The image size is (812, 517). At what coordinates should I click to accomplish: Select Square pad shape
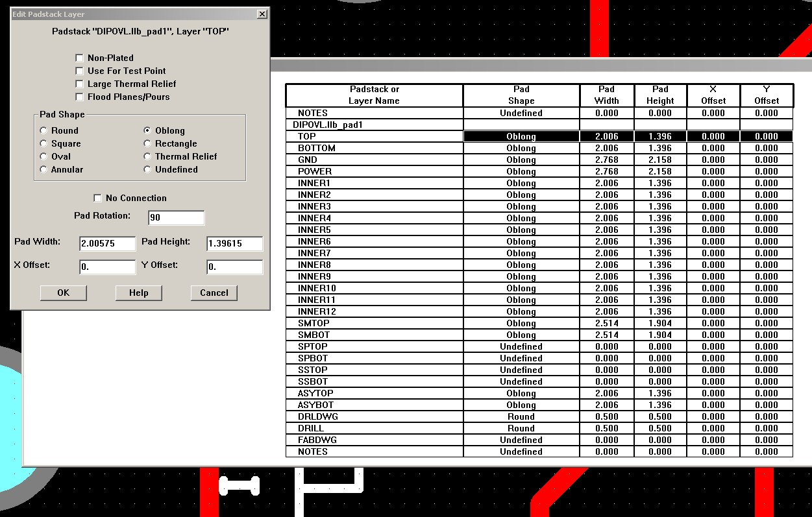pos(43,143)
